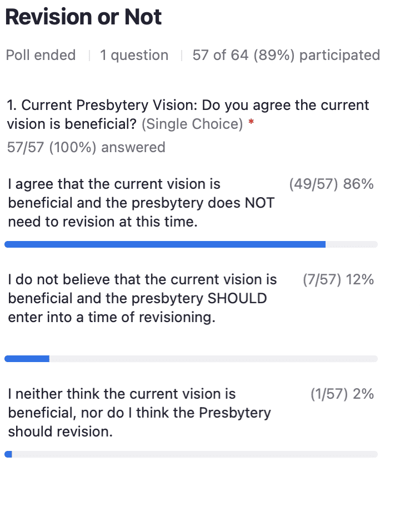Click the "1 question" count label
Screen dimensions: 420x522
tap(134, 56)
